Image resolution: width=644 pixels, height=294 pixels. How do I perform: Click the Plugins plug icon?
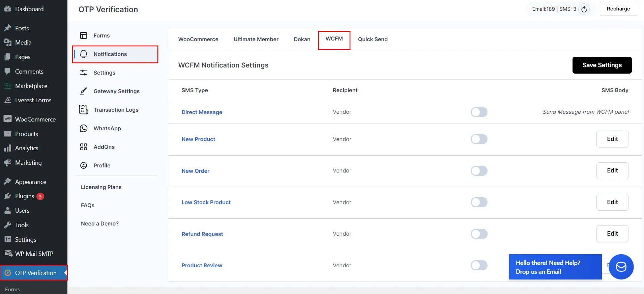pyautogui.click(x=8, y=196)
